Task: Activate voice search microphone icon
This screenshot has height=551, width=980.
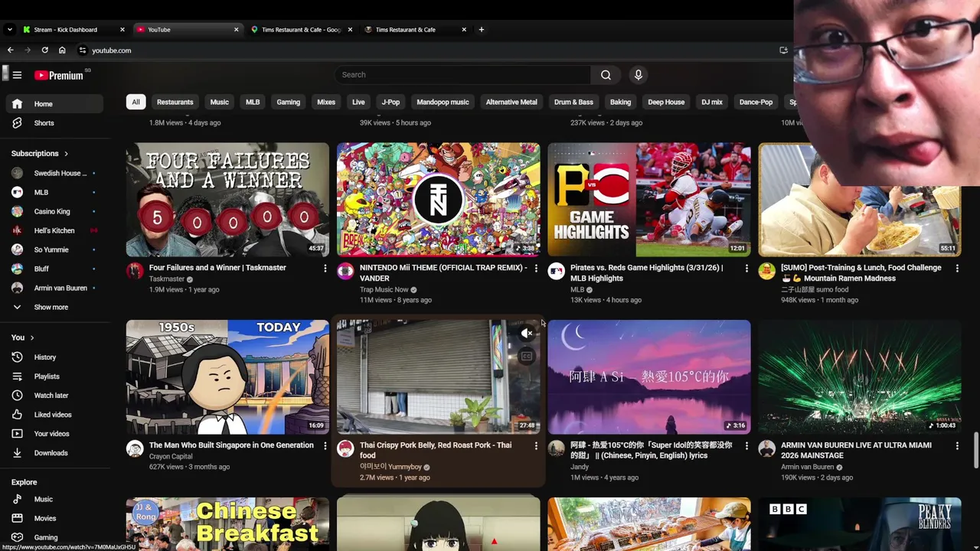Action: tap(638, 75)
